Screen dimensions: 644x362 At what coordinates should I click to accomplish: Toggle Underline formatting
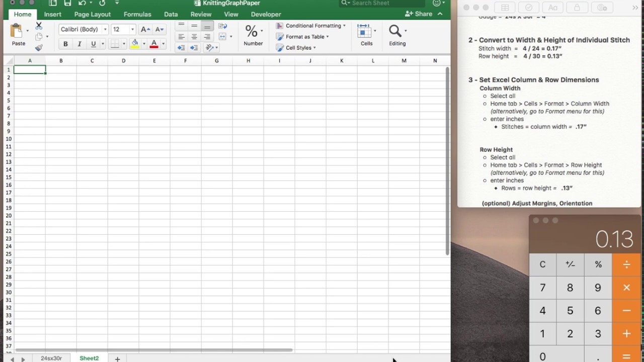point(93,44)
